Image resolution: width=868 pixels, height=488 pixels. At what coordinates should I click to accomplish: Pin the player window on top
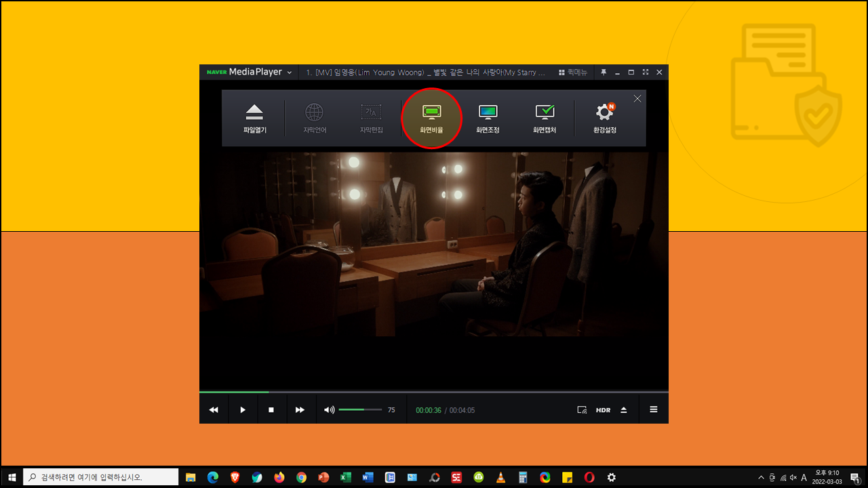point(603,73)
